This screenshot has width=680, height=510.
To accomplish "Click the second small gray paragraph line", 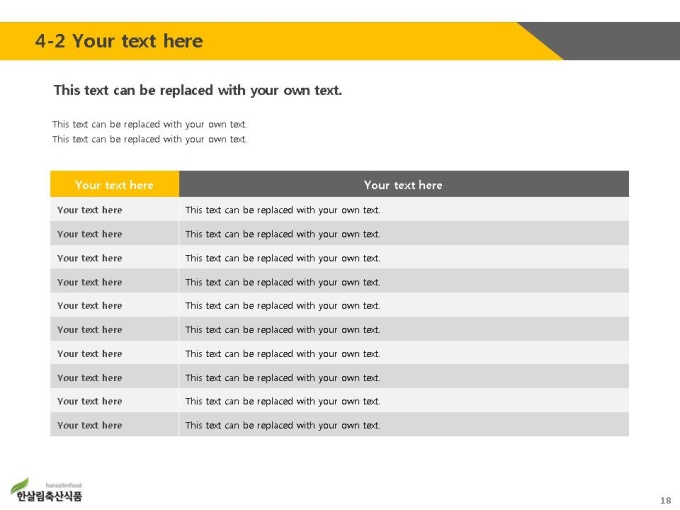I will click(x=150, y=139).
